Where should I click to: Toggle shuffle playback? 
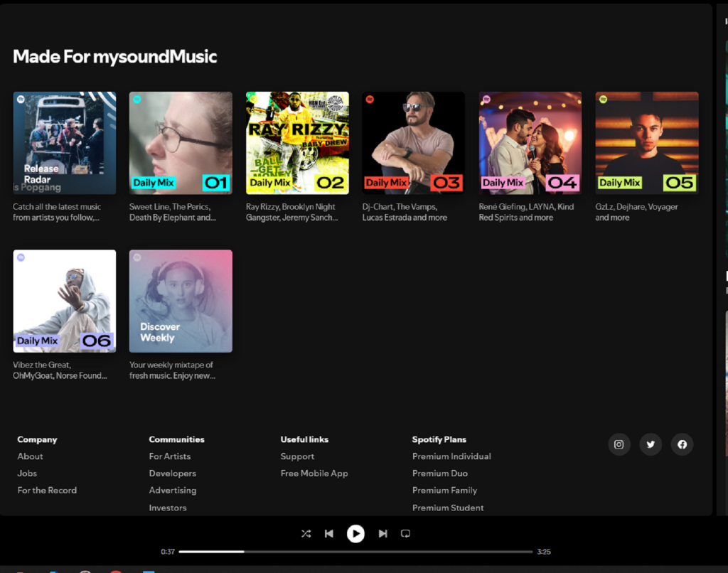tap(306, 533)
